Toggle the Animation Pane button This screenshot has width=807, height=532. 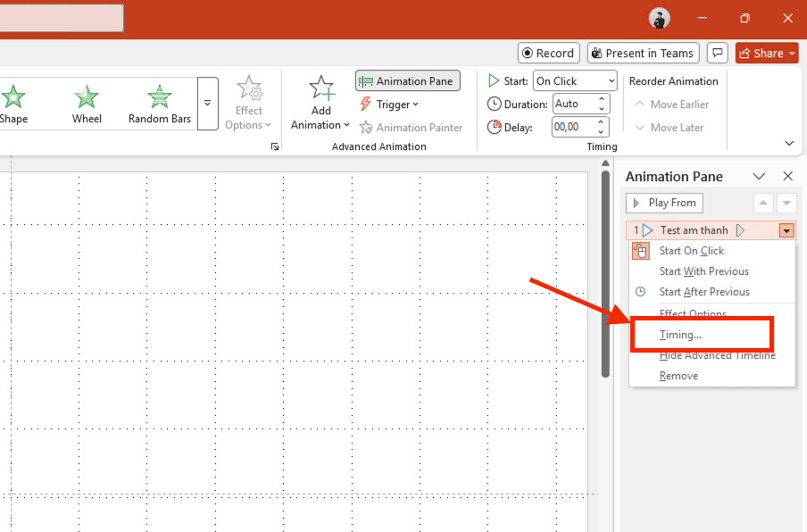(408, 81)
